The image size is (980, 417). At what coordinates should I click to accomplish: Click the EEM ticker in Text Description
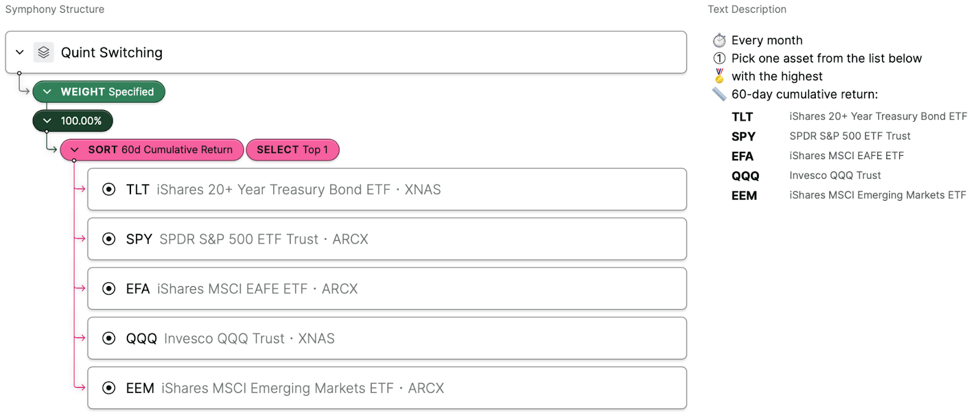(744, 196)
